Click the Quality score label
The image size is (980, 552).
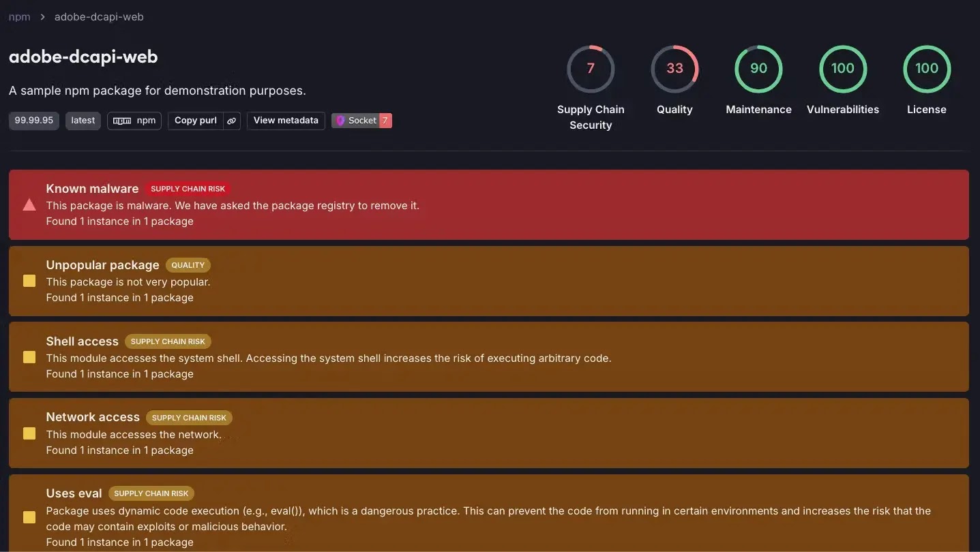pos(674,110)
